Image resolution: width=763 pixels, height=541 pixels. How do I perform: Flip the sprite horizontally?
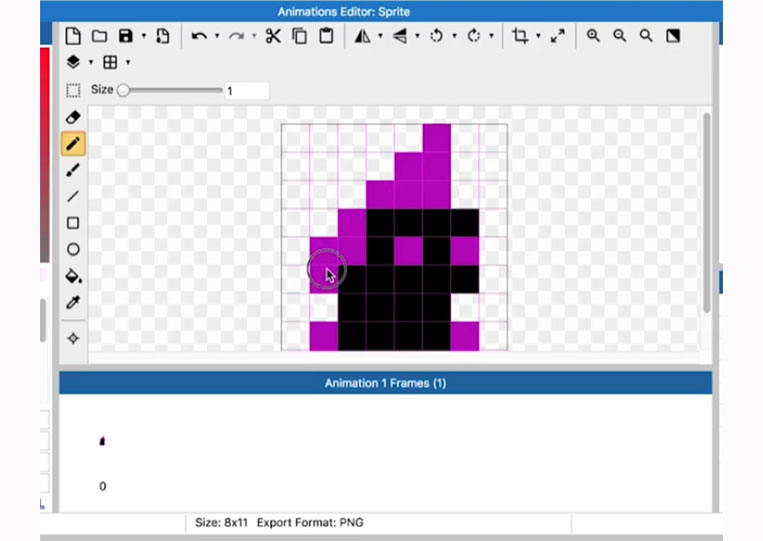point(363,36)
